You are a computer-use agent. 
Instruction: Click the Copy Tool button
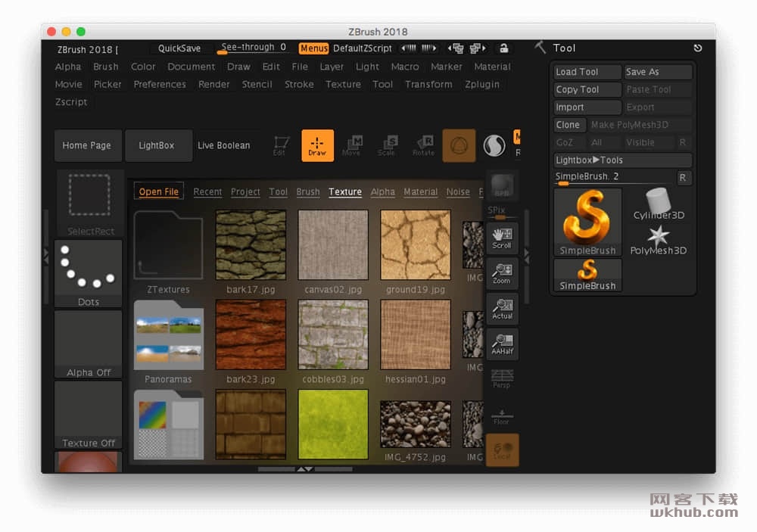click(587, 90)
